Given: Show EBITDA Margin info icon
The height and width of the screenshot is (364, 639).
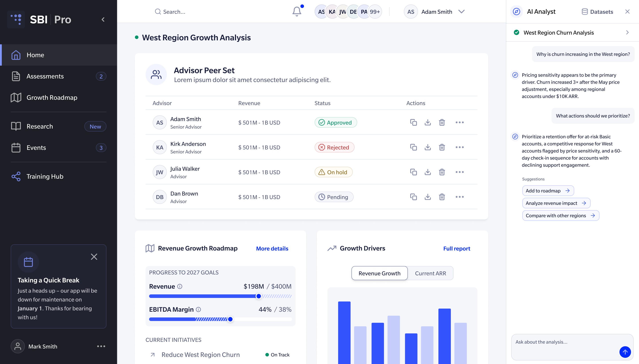Looking at the screenshot, I should point(198,309).
